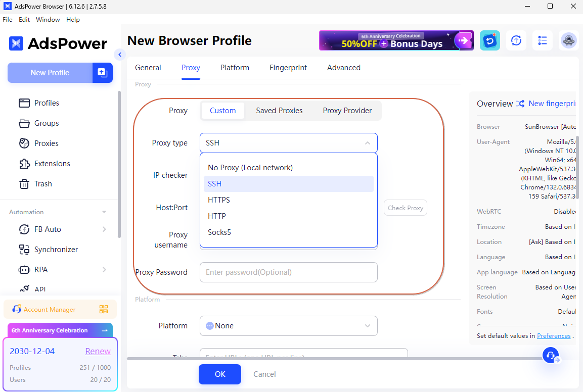Click arrow on 6th Anniversary sidebar banner
This screenshot has height=392, width=583.
pyautogui.click(x=105, y=330)
